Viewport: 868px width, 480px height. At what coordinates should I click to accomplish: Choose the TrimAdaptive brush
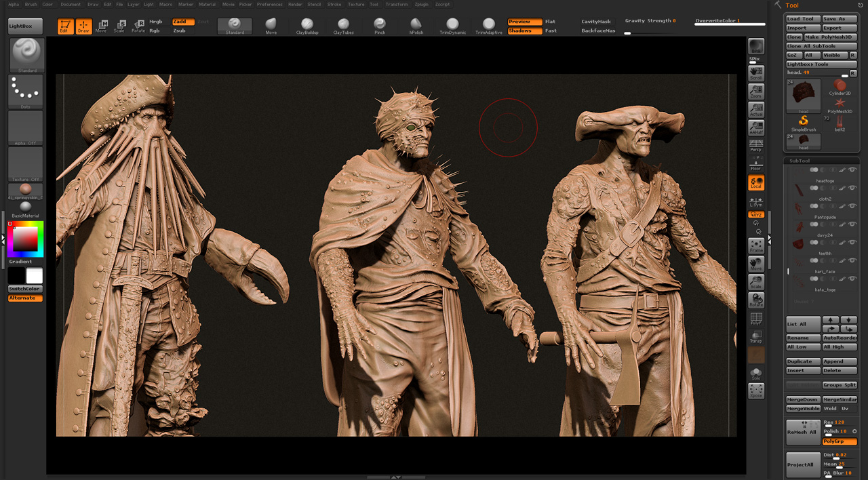489,26
